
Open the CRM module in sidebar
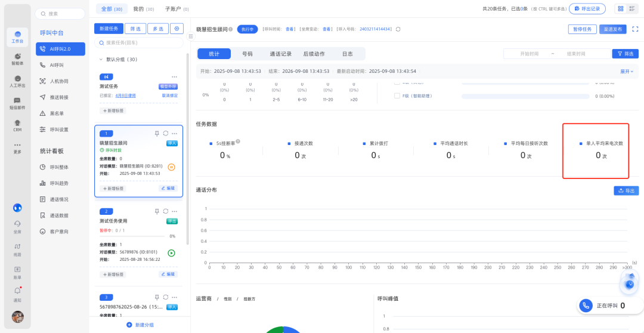17,124
